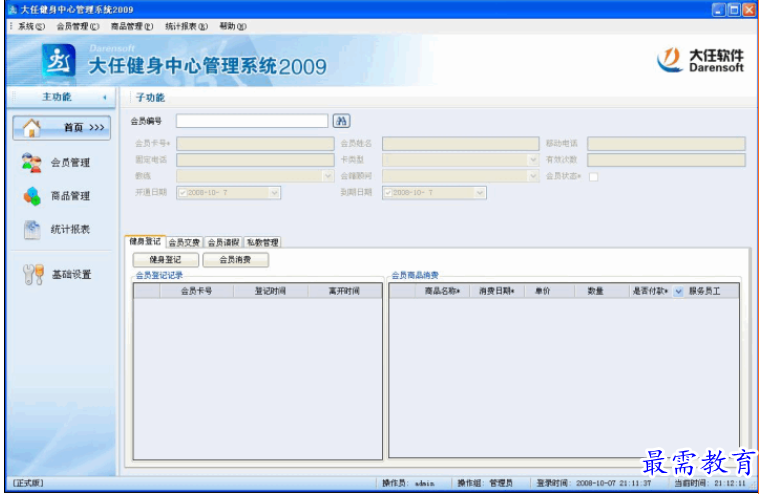Click the app icon in the title bar
This screenshot has width=764, height=494.
tap(13, 9)
